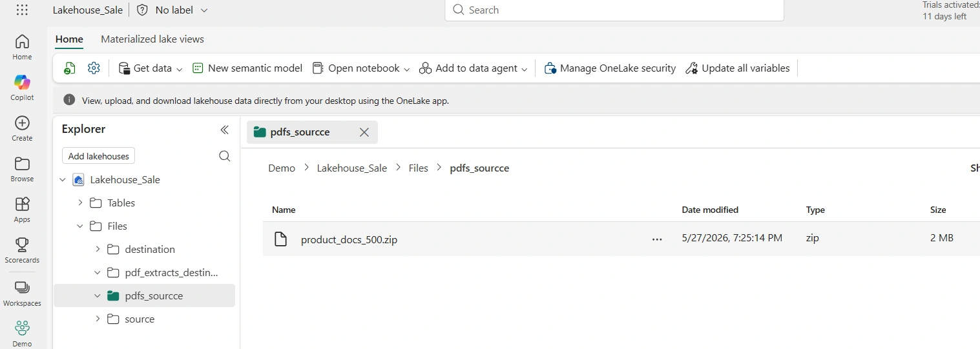The height and width of the screenshot is (349, 980).
Task: Collapse the Lakehouse_Sale tree node
Action: click(63, 180)
